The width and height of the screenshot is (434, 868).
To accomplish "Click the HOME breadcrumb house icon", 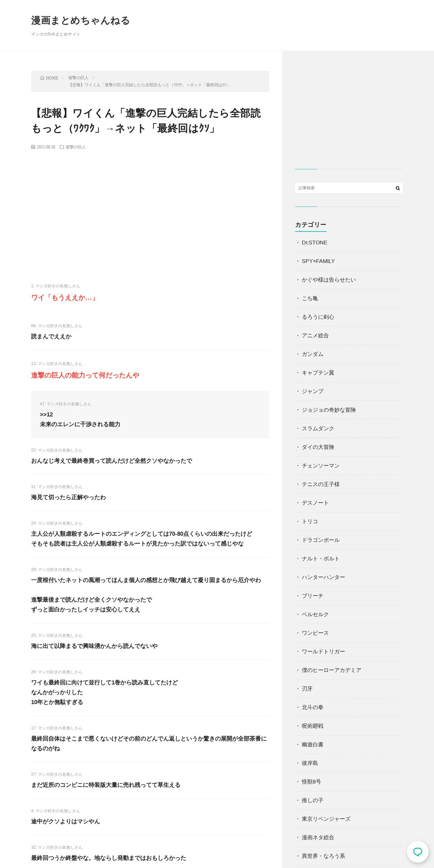I will pyautogui.click(x=42, y=78).
